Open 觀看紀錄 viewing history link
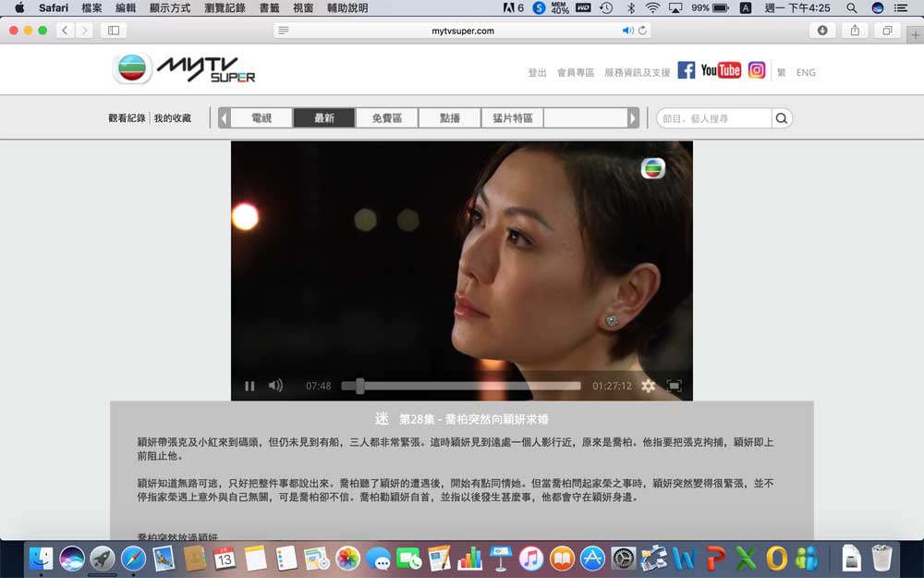This screenshot has width=924, height=578. pyautogui.click(x=127, y=118)
